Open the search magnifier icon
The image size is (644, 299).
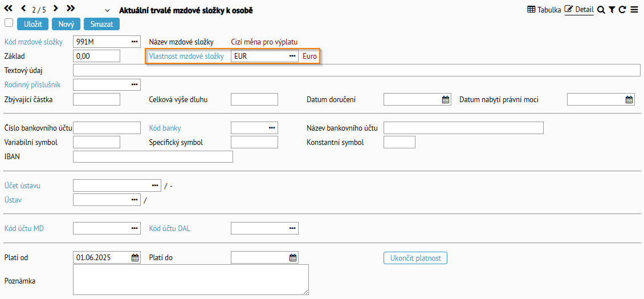(x=601, y=10)
